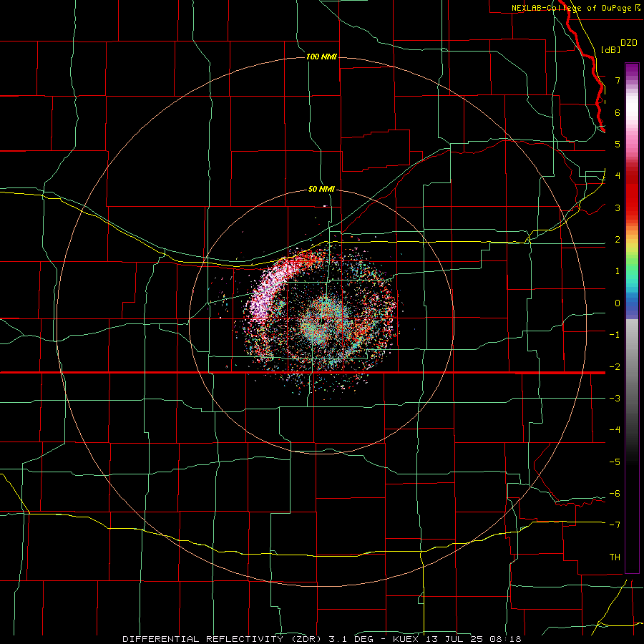This screenshot has height=644, width=644.
Task: Select the 4 value on color scale
Action: (618, 176)
